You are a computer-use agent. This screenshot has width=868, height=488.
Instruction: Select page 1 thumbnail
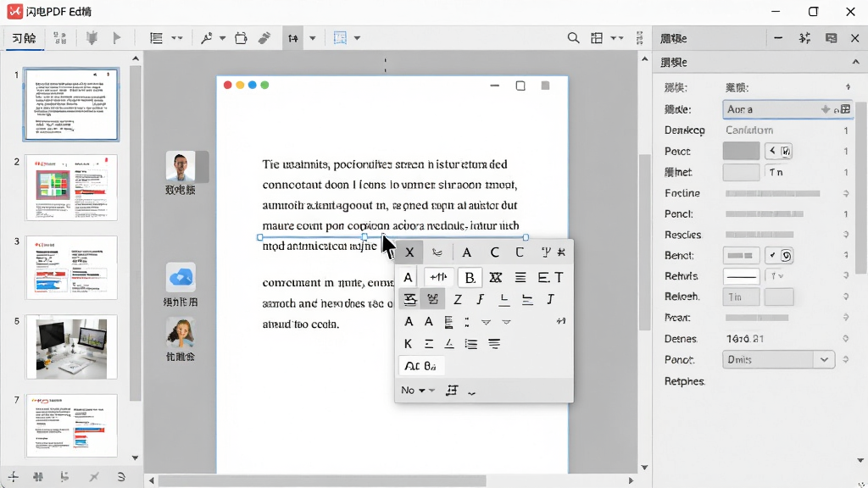(x=71, y=104)
